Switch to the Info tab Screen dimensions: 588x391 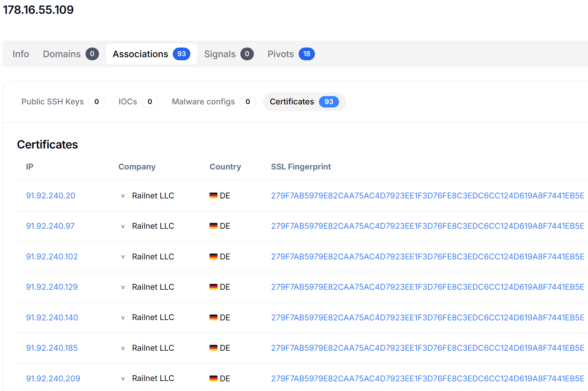(x=20, y=54)
